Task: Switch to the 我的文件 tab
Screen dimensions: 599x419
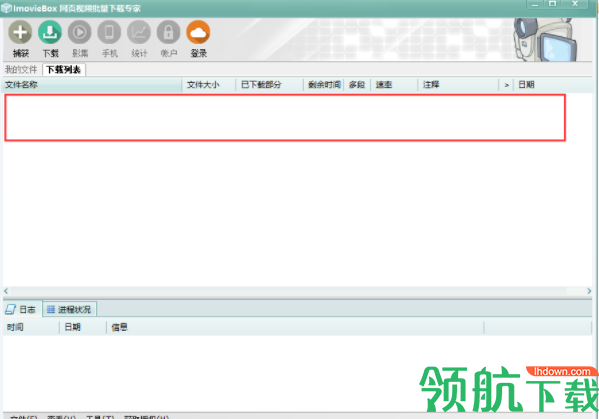Action: pos(21,70)
